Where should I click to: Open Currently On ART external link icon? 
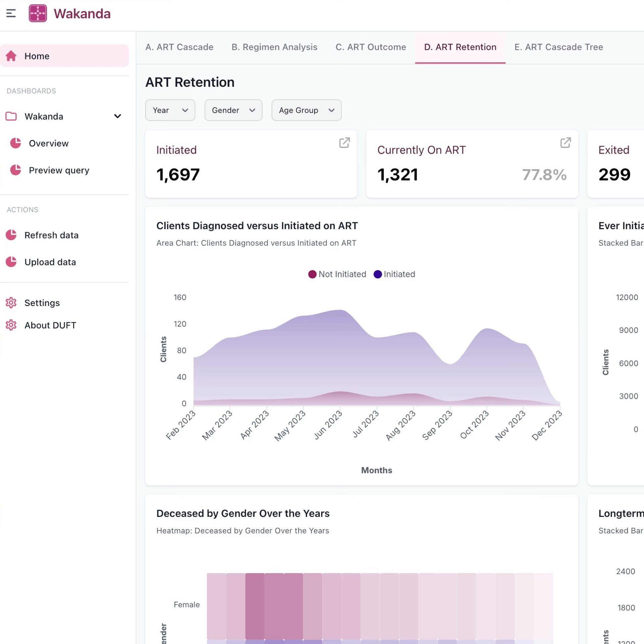point(565,143)
